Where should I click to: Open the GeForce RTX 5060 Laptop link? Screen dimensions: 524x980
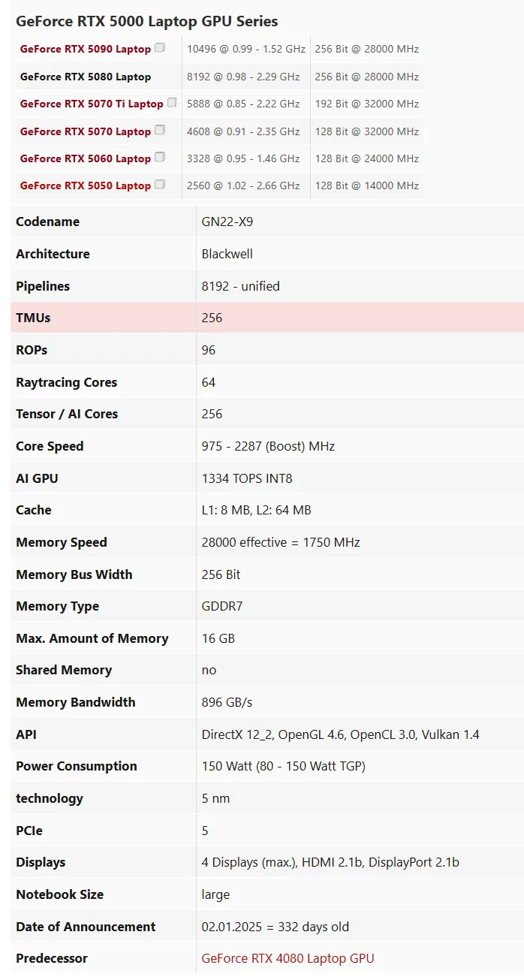(85, 158)
